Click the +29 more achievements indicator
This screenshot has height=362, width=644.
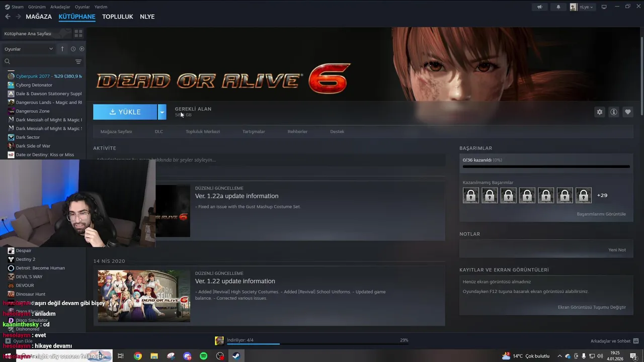602,195
